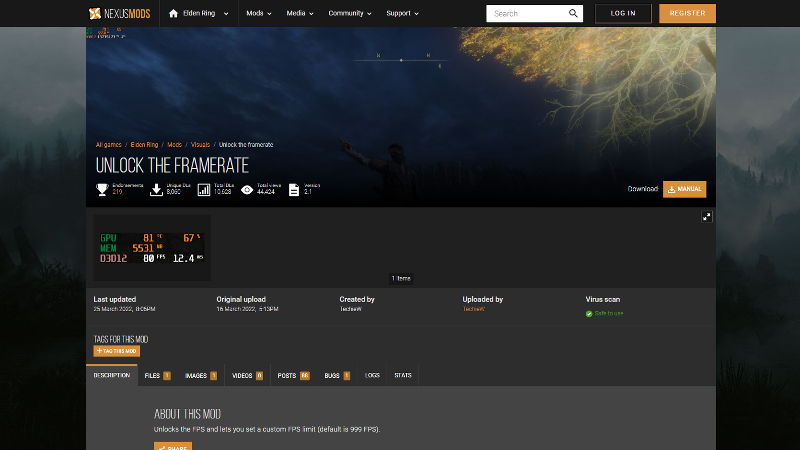
Task: Select the Description tab
Action: [x=112, y=375]
